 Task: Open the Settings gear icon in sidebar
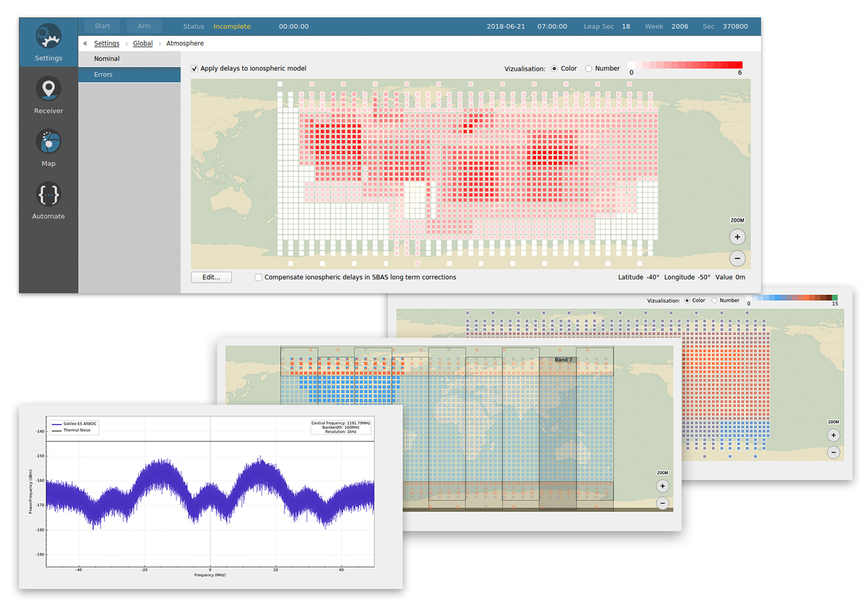pyautogui.click(x=48, y=37)
